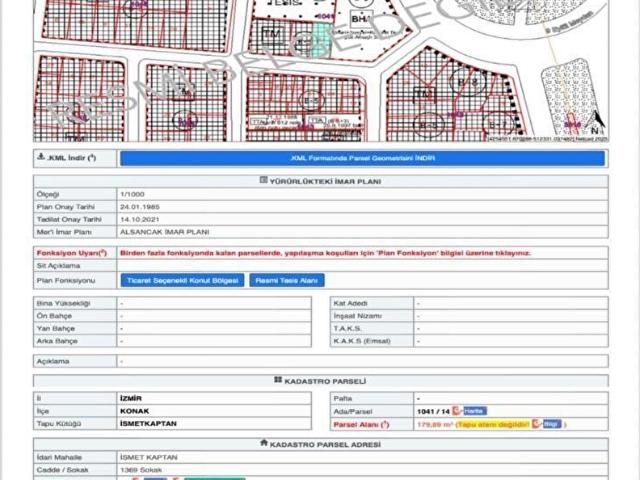Select the street value 1369 Sokak
Image resolution: width=640 pixels, height=480 pixels.
pyautogui.click(x=141, y=470)
